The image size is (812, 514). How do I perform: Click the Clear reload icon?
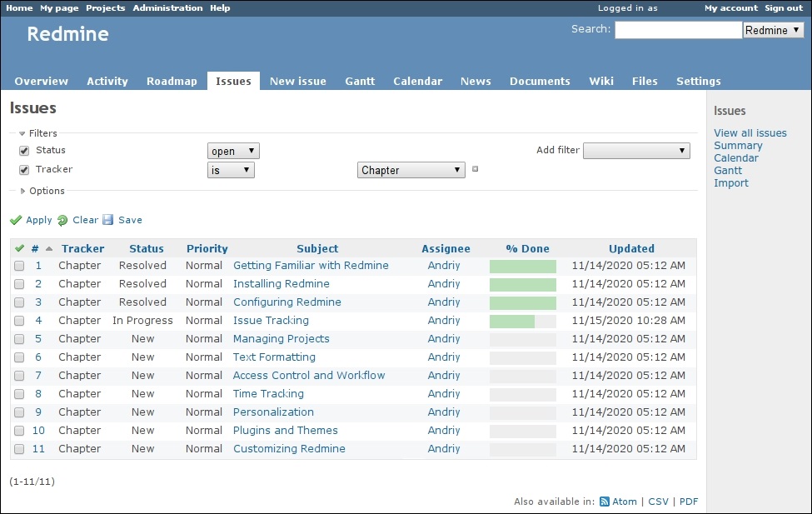coord(62,220)
